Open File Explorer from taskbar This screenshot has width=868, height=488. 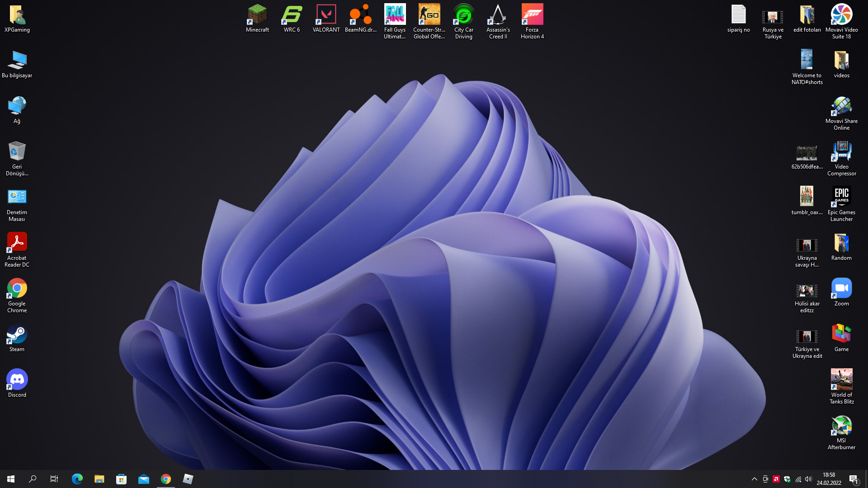point(99,479)
